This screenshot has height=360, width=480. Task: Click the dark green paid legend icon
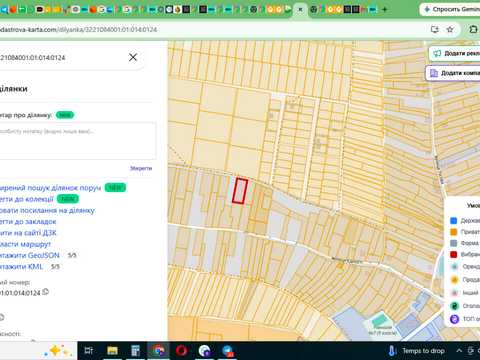(454, 306)
